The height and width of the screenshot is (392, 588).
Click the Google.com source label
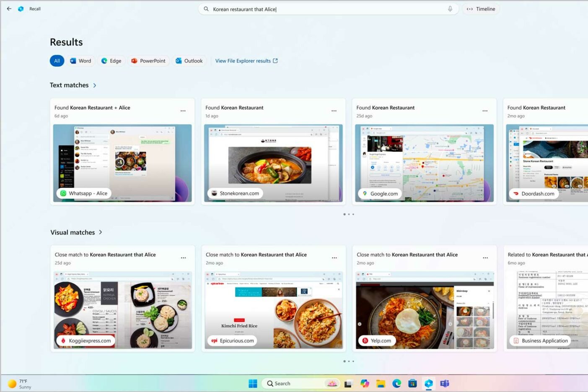(x=380, y=194)
